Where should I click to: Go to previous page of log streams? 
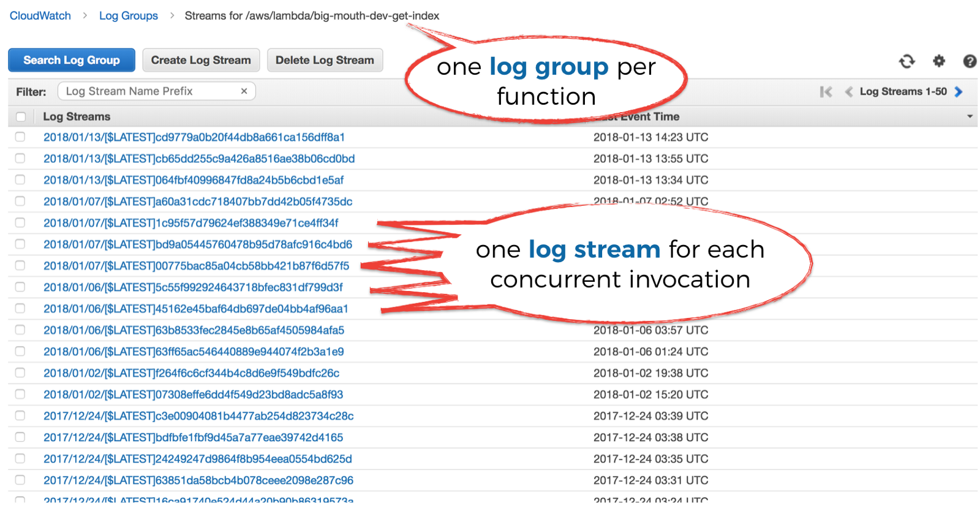pyautogui.click(x=848, y=92)
